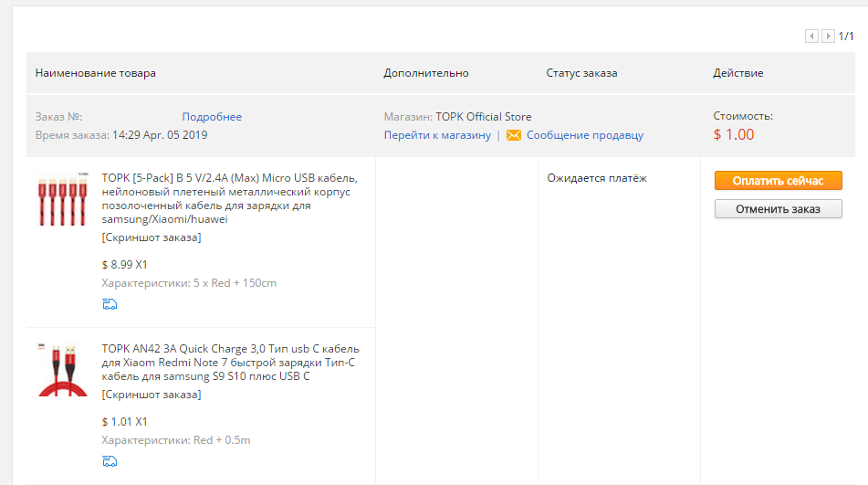Click Наименование товара column header

tap(96, 73)
